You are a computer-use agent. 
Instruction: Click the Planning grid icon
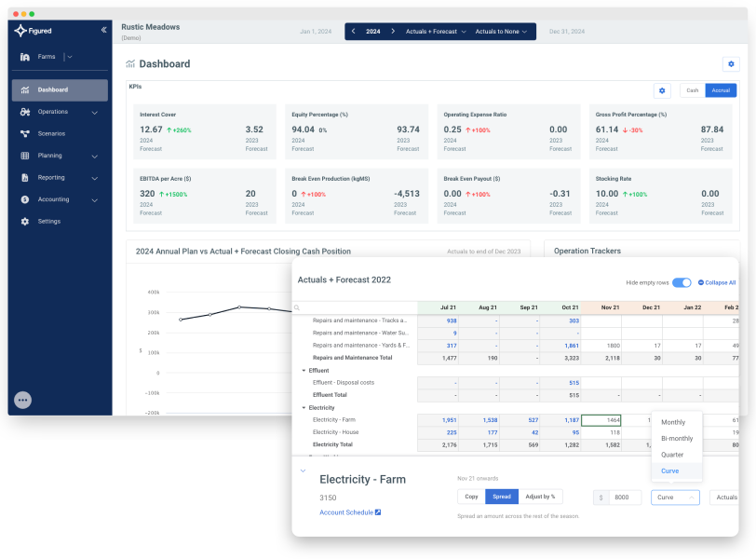(x=25, y=156)
